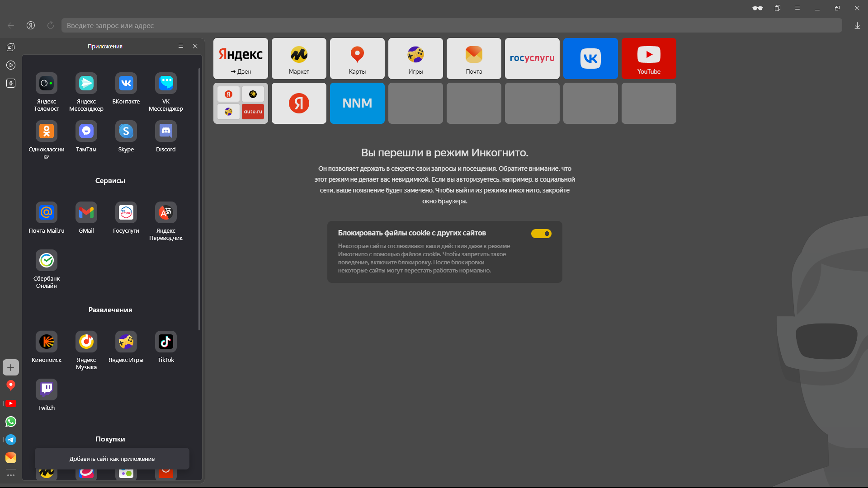Open media player icon in sidebar
This screenshot has height=488, width=868.
point(11,65)
